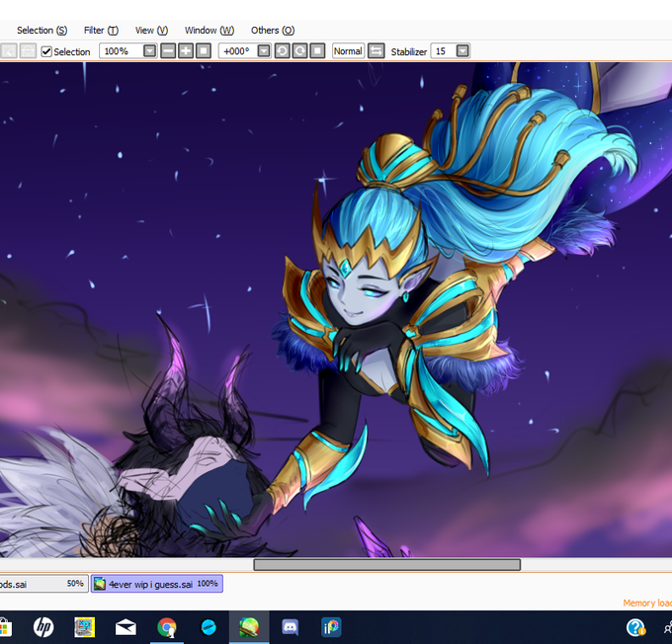Flip the canvas horizontally icon
Image resolution: width=672 pixels, height=644 pixels.
376,51
